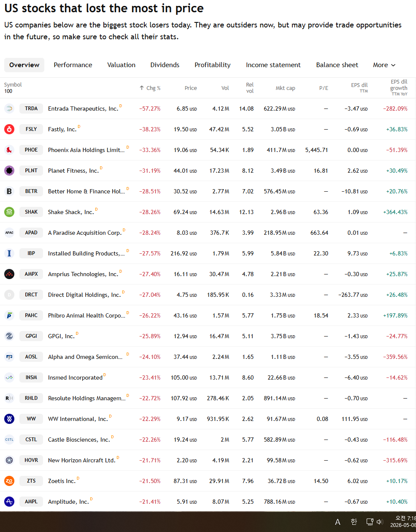This screenshot has height=532, width=416.
Task: Expand the More tabs dropdown
Action: [384, 65]
